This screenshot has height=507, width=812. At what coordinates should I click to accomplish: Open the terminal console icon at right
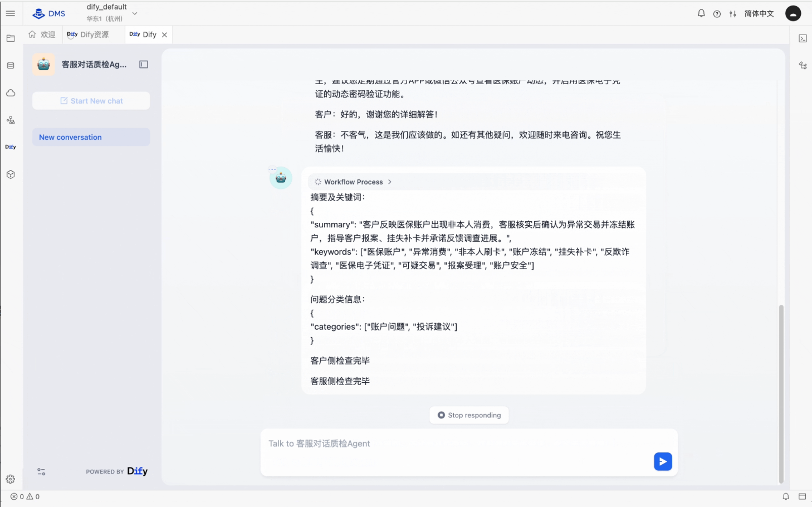[803, 38]
